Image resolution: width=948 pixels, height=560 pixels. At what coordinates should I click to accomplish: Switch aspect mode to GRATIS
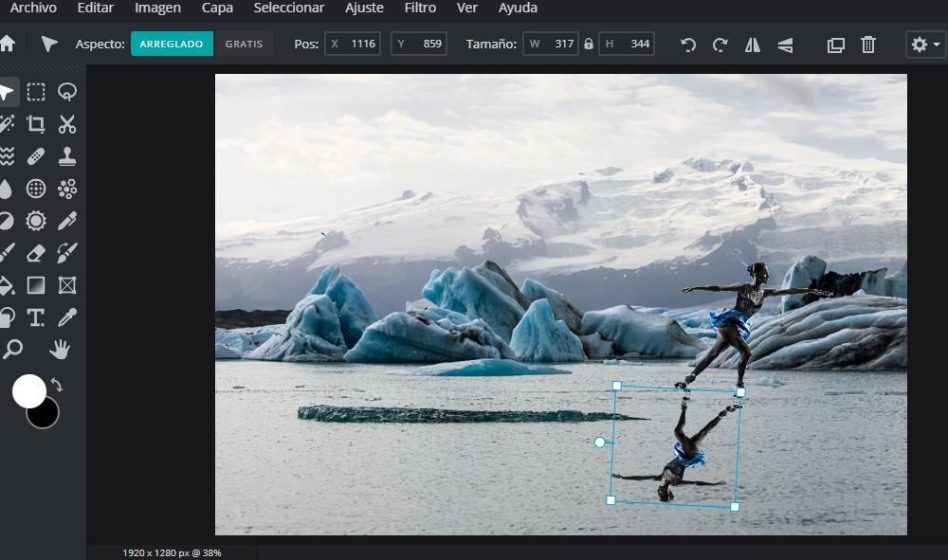[244, 45]
